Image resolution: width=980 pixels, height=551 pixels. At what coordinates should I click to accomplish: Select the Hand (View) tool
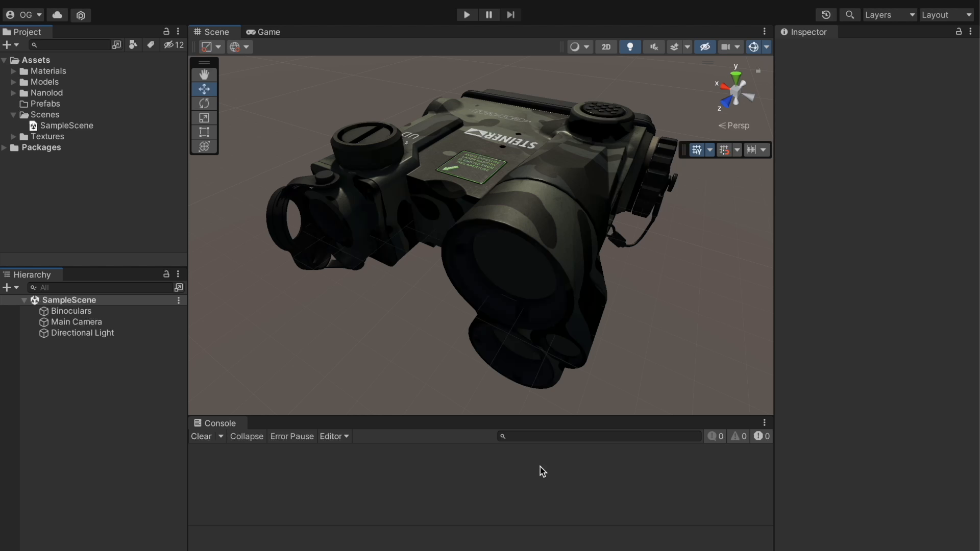(204, 74)
